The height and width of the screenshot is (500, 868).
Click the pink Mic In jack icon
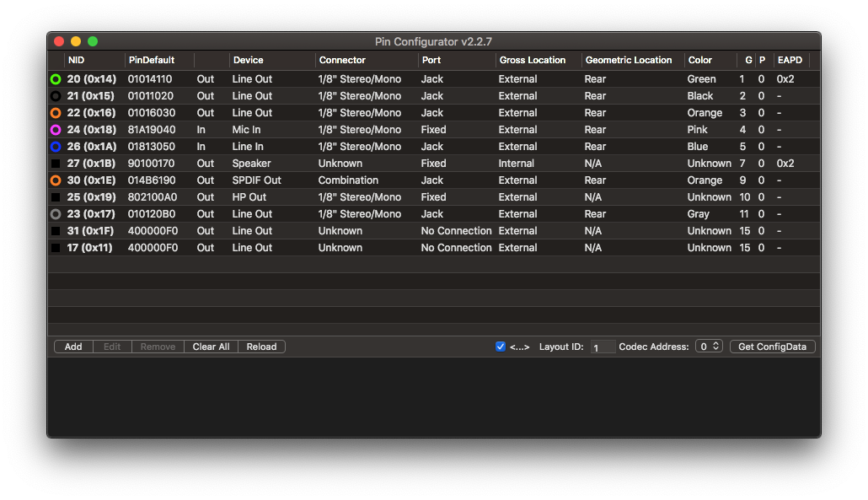pyautogui.click(x=56, y=130)
